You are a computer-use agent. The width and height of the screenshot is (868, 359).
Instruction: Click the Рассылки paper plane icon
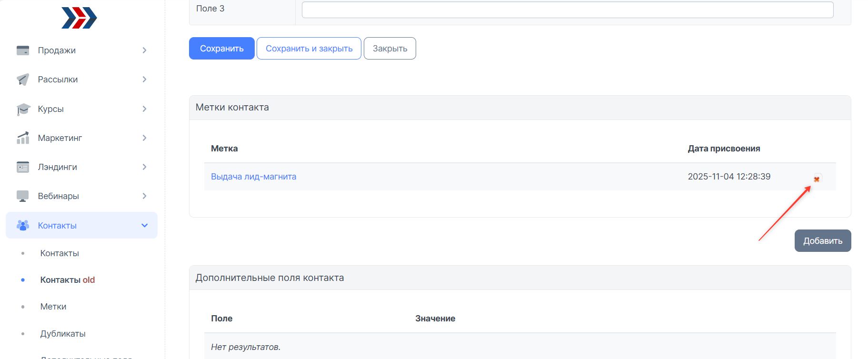[23, 80]
